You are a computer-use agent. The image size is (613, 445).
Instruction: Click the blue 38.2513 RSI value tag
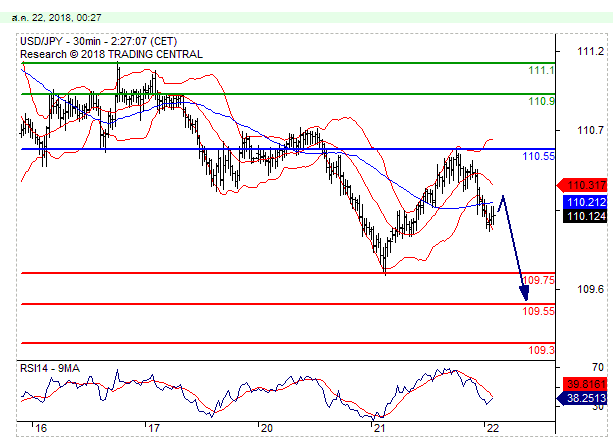click(x=582, y=398)
